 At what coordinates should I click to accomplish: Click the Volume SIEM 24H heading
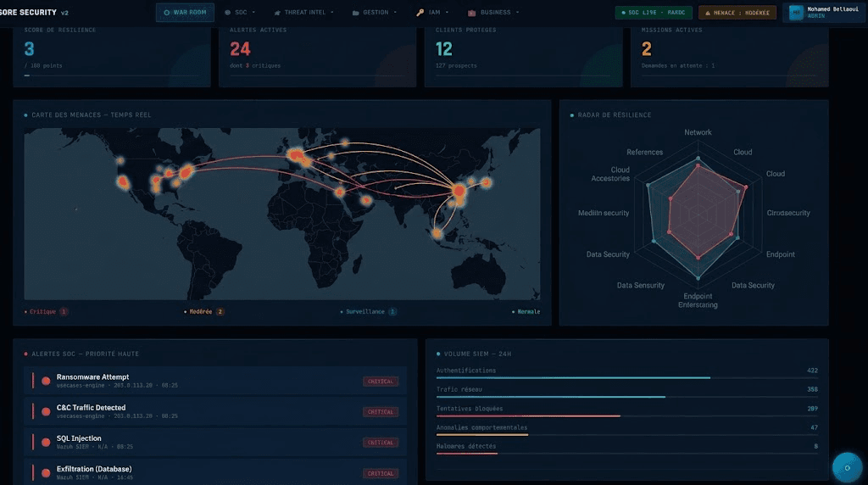[478, 354]
